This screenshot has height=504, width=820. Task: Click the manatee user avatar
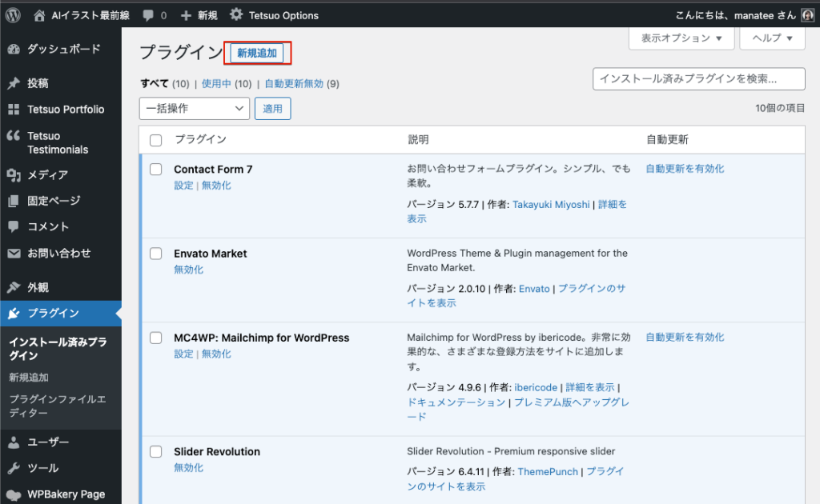click(x=807, y=14)
